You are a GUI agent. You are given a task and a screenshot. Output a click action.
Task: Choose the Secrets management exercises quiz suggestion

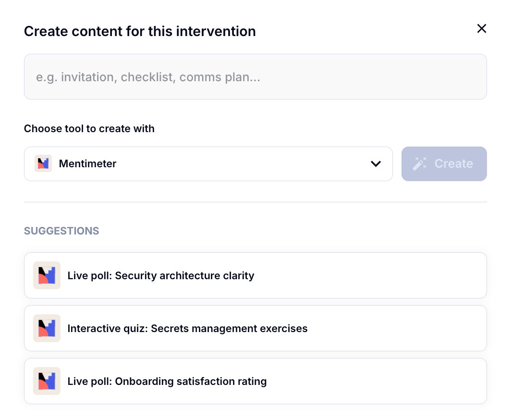pos(255,328)
